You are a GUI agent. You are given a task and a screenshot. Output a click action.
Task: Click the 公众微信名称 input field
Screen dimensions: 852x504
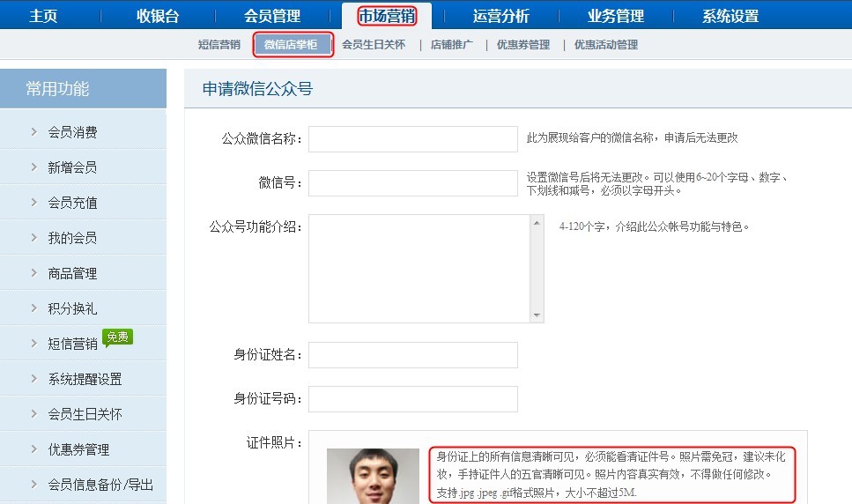coord(412,139)
